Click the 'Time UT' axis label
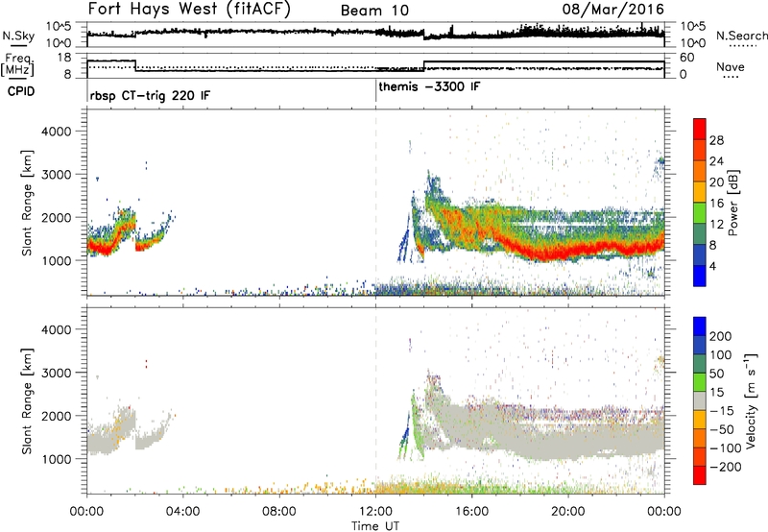The height and width of the screenshot is (532, 768). coord(375,526)
